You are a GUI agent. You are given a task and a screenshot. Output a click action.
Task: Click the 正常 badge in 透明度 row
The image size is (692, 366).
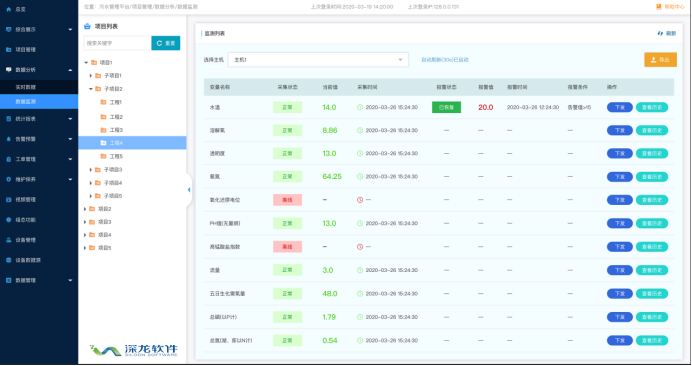tap(287, 154)
